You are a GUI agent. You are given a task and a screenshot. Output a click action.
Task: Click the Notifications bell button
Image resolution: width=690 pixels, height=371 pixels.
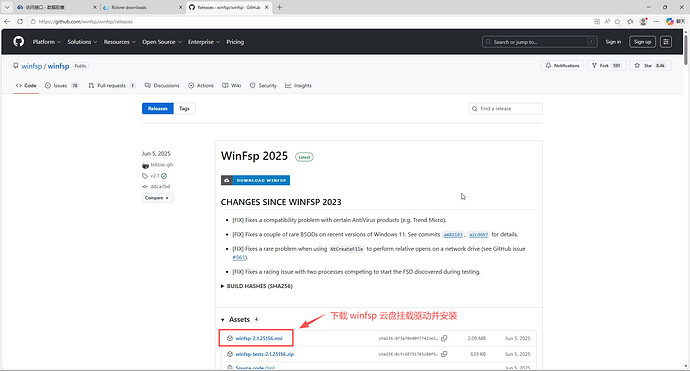click(x=562, y=66)
